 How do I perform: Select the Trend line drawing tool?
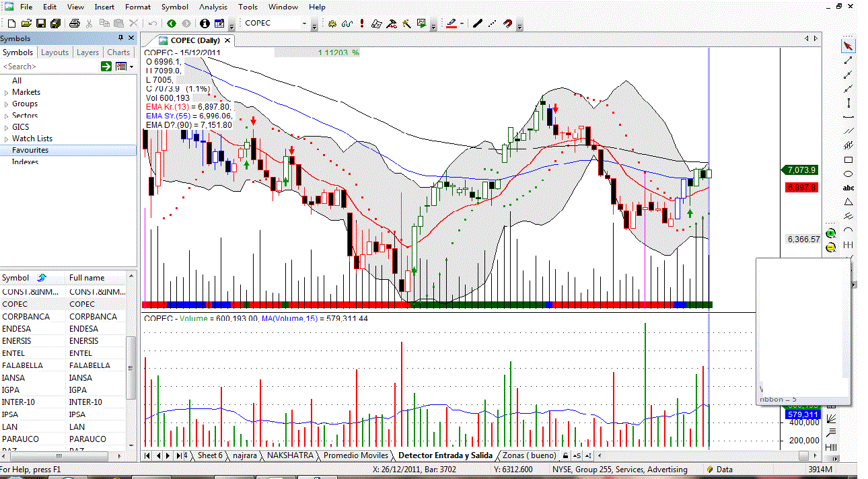[848, 61]
